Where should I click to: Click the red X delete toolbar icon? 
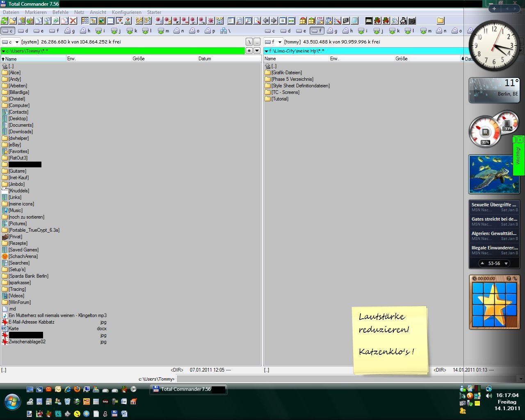pos(73,21)
